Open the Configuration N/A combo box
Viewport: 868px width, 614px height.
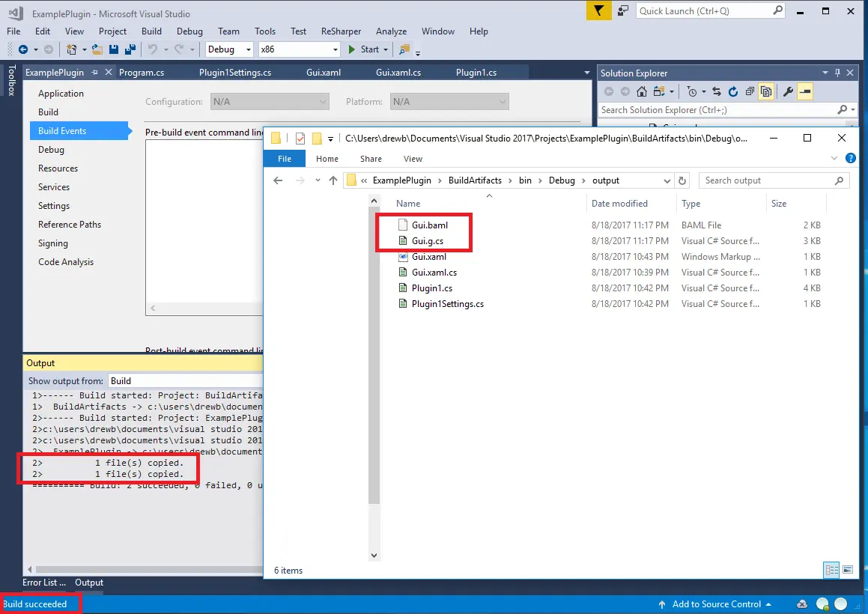coord(270,102)
